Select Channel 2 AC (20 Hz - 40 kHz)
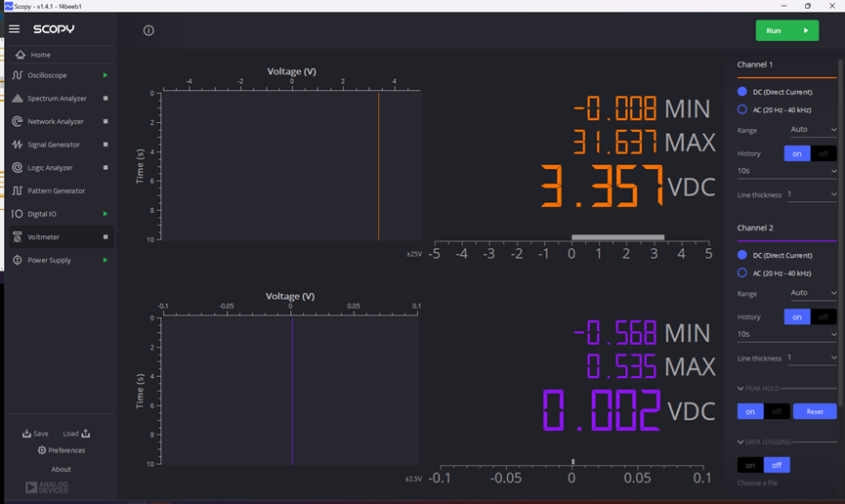845x504 pixels. click(x=742, y=273)
